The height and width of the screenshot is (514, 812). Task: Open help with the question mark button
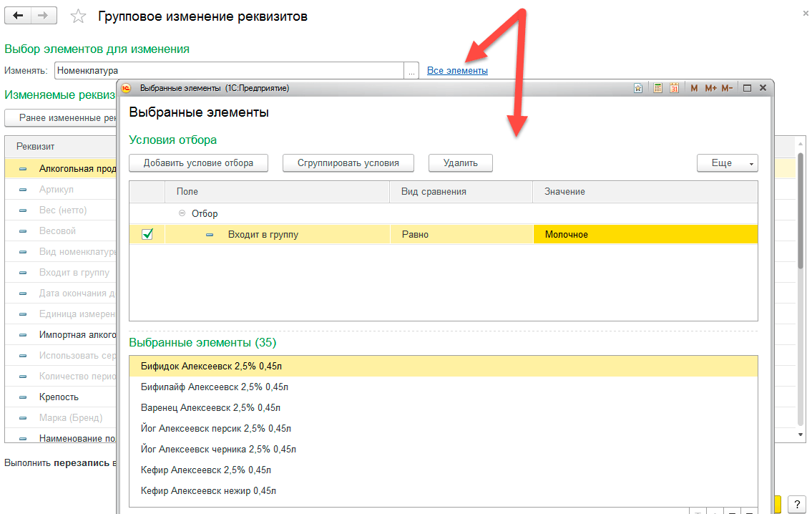tap(797, 504)
